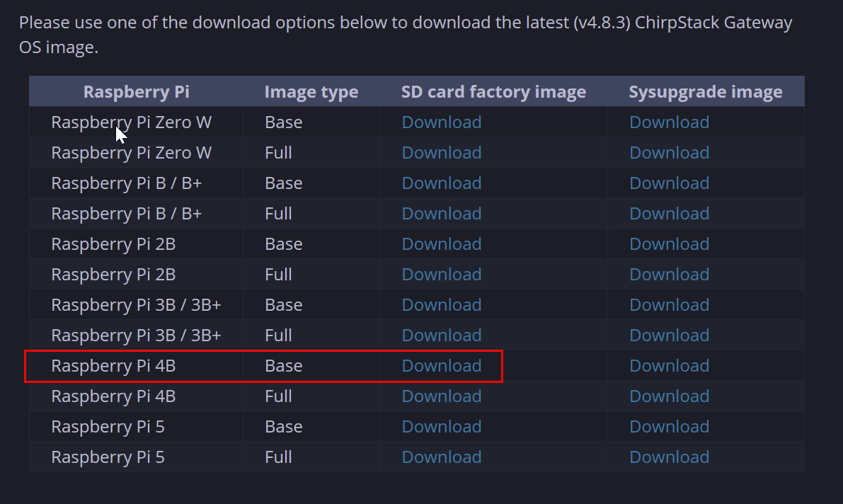The width and height of the screenshot is (843, 504).
Task: Download SD card factory image for Pi 4B Base
Action: pyautogui.click(x=441, y=366)
